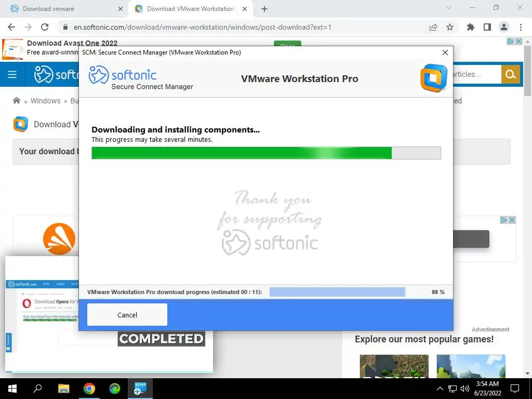Image resolution: width=532 pixels, height=399 pixels.
Task: Bookmark this page with the star icon
Action: [449, 27]
